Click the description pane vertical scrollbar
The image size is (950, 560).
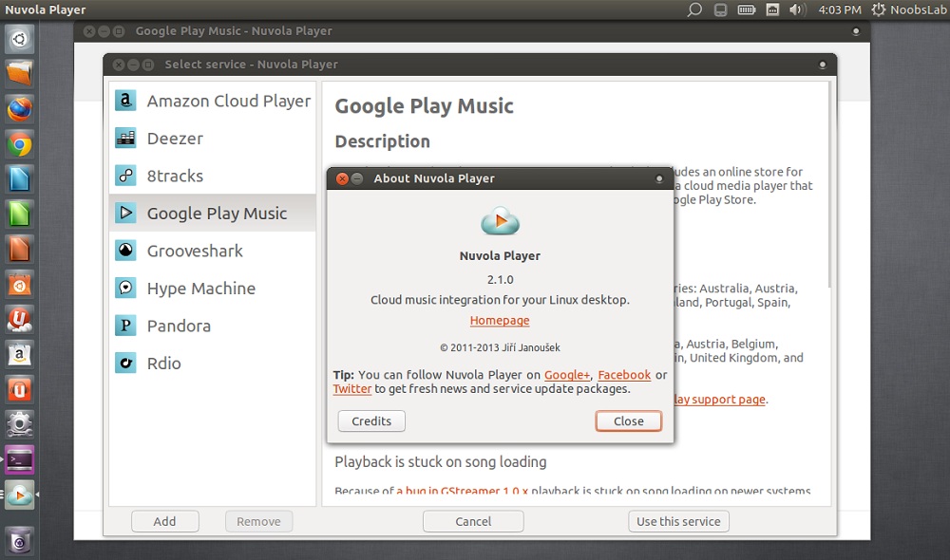tap(828, 185)
